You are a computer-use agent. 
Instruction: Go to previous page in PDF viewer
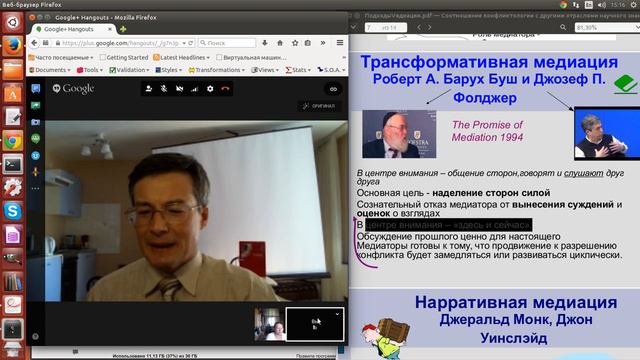419,27
